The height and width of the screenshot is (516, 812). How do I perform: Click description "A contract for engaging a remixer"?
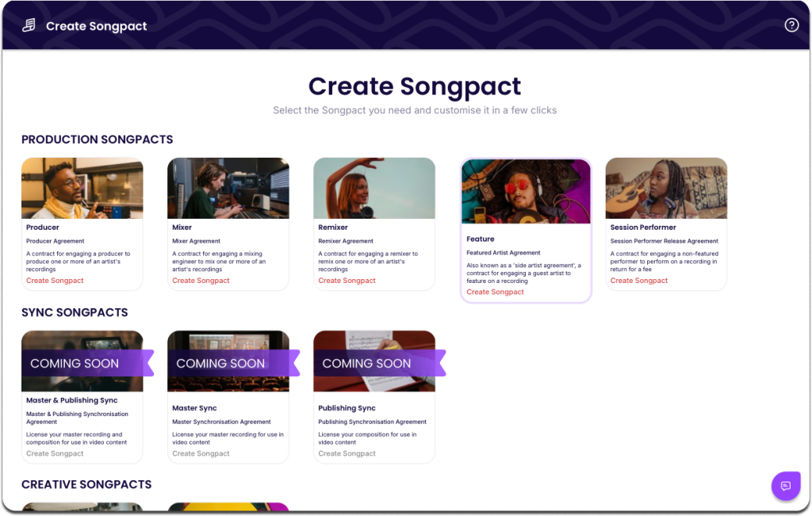368,262
